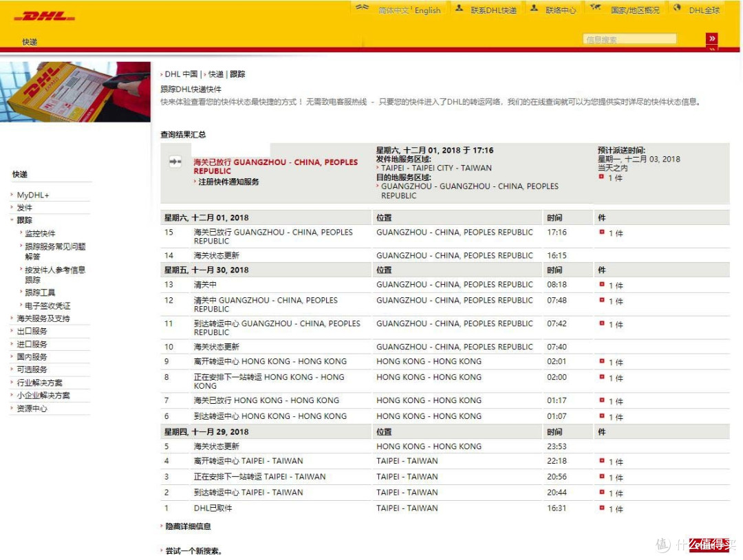Click piece icon in row 13 清关中

pos(602,284)
